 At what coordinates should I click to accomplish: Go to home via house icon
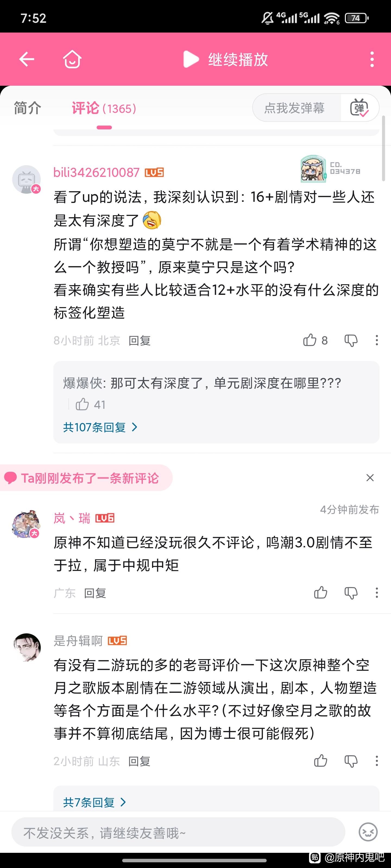pyautogui.click(x=72, y=59)
